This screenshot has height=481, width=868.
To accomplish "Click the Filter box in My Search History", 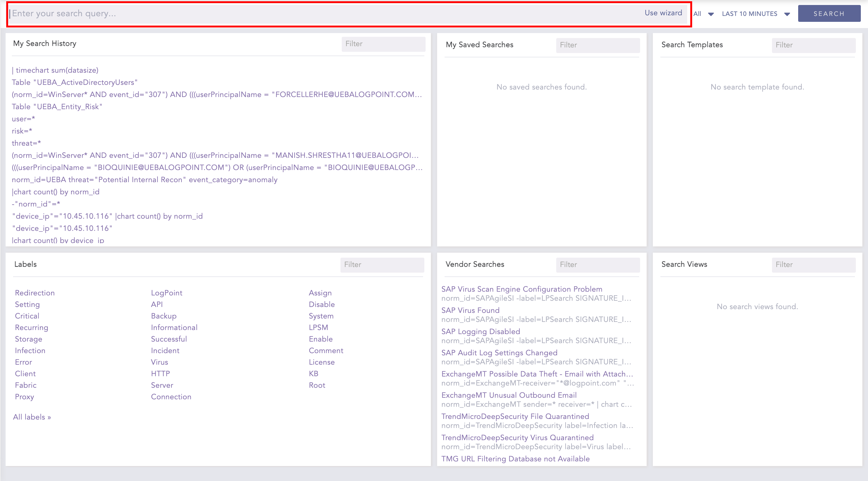I will coord(383,43).
